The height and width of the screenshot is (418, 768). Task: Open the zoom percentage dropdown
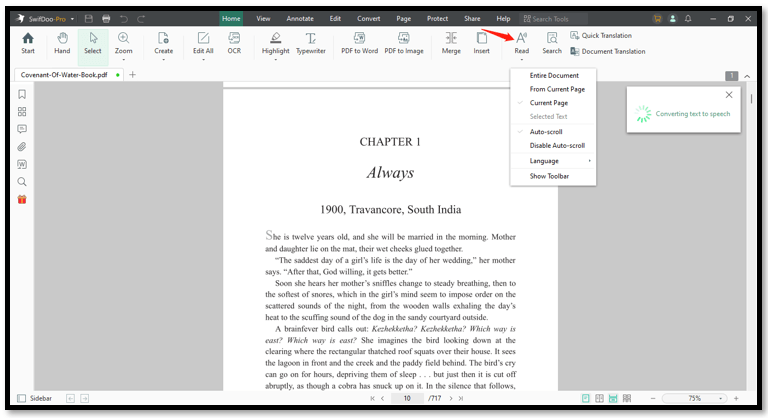[720, 398]
